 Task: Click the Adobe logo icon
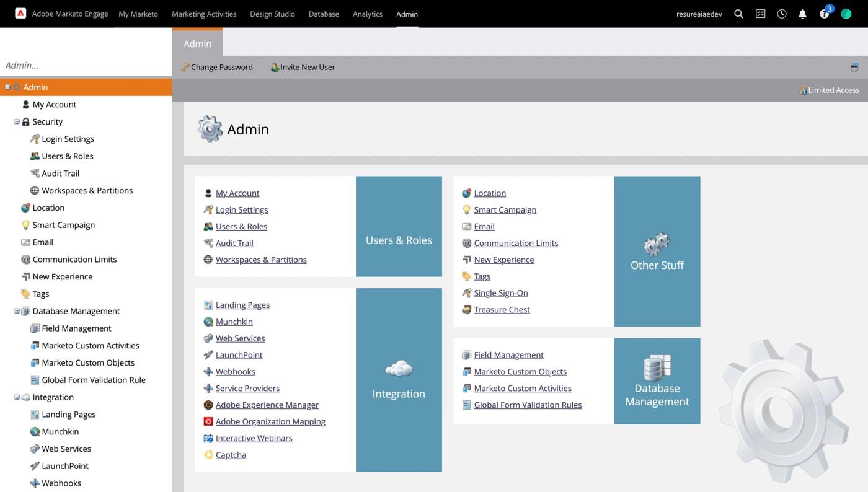(x=20, y=13)
